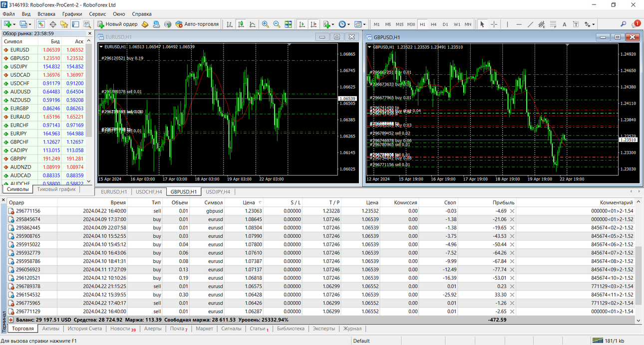Viewport: 644px width, 345px height.
Task: Open История Счета tab
Action: (x=85, y=329)
